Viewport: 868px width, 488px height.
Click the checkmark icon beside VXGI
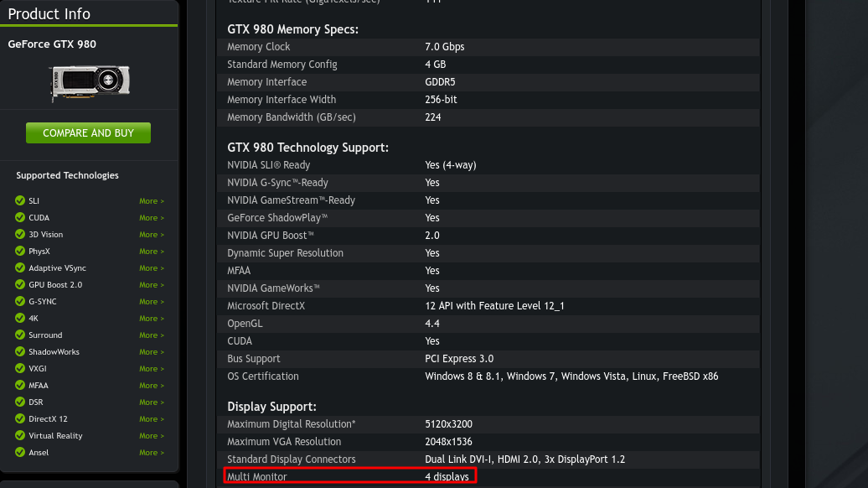pos(20,368)
